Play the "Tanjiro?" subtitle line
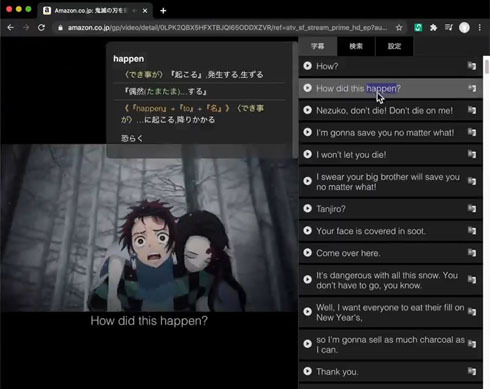 tap(307, 208)
